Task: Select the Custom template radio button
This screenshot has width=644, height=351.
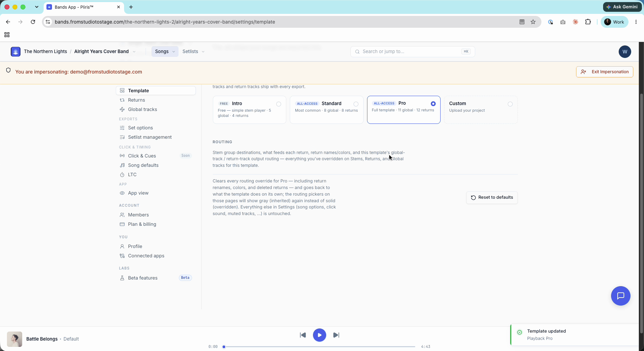Action: point(510,104)
